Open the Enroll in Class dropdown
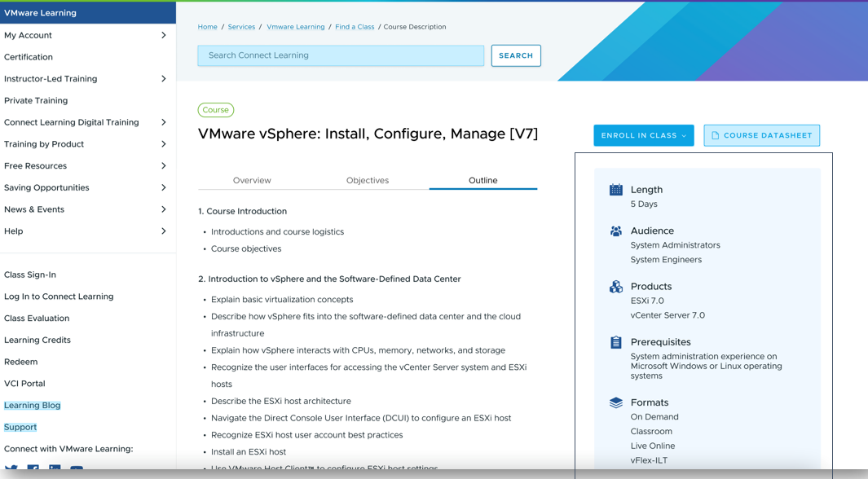Screen dimensions: 868x479 click(643, 135)
